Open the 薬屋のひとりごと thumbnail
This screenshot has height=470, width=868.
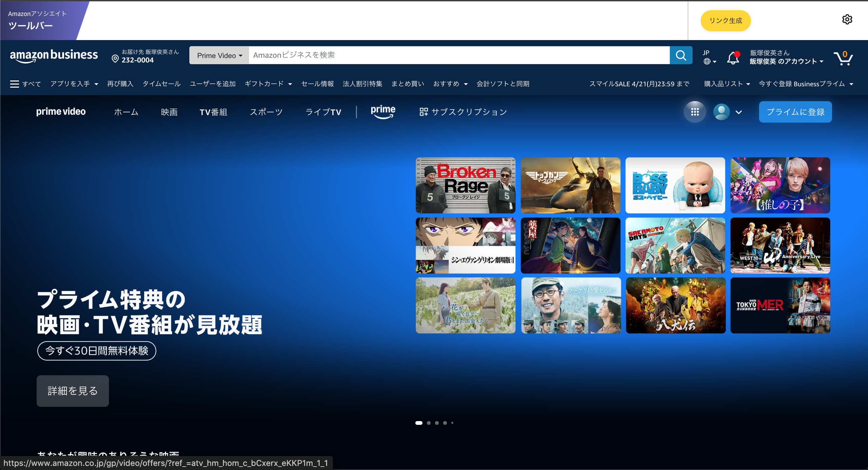tap(570, 246)
